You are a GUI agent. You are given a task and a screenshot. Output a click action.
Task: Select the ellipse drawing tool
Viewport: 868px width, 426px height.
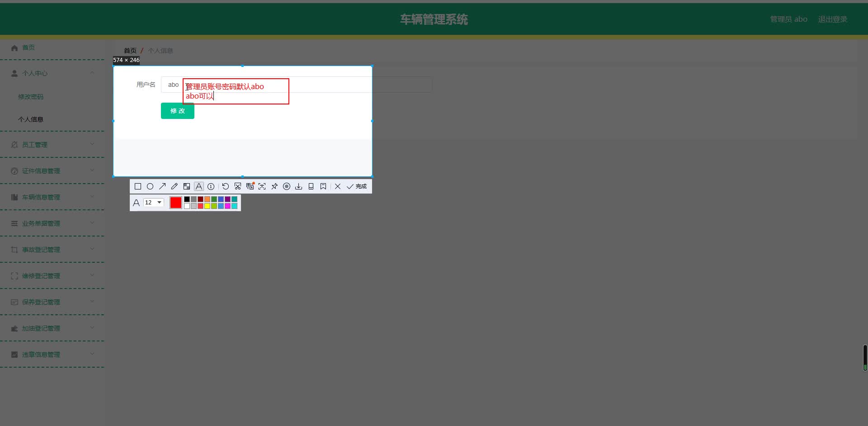tap(150, 186)
